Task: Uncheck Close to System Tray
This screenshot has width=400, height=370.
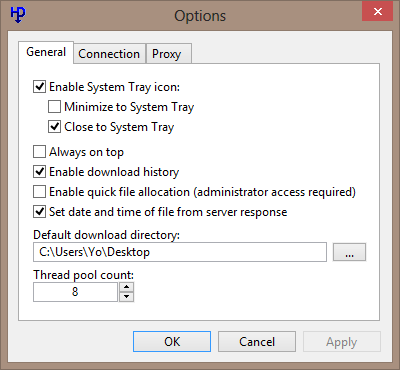Action: (54, 127)
